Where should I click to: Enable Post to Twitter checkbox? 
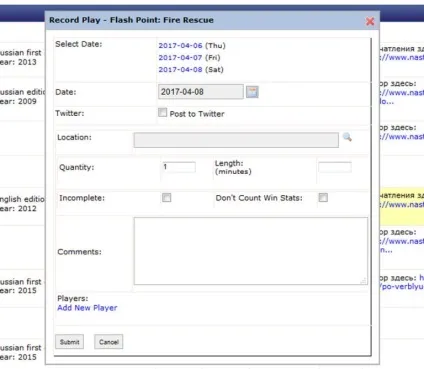click(x=162, y=112)
